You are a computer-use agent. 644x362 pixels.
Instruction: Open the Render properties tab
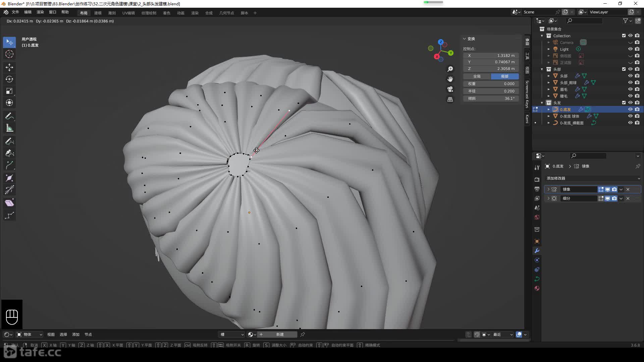537,180
